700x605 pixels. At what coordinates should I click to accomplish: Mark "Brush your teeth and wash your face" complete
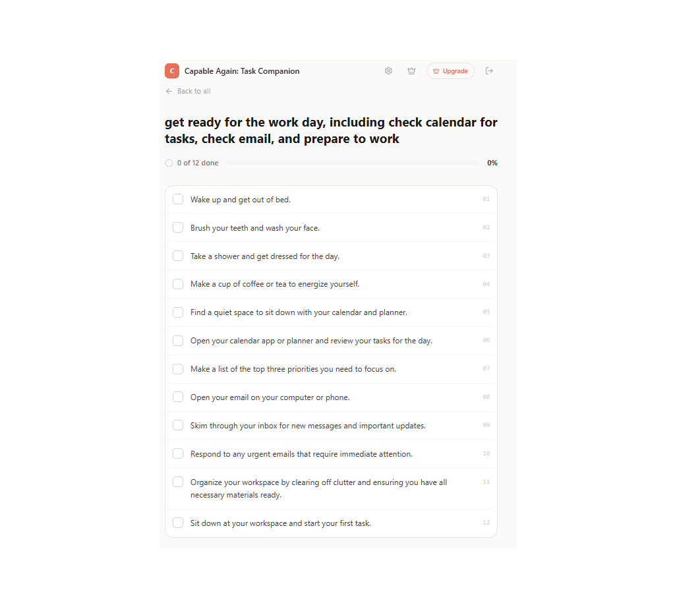(177, 227)
